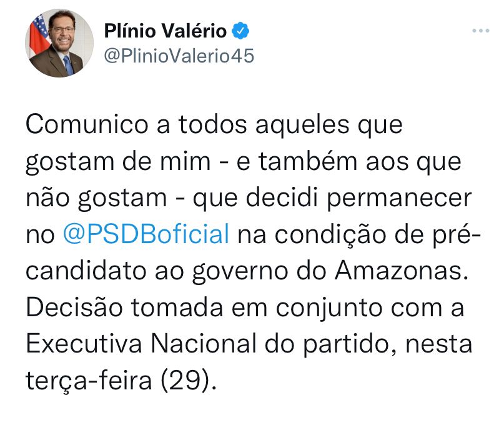Screen dimensions: 504x425
Task: Click the words na condição de pré-
Action: click(359, 234)
